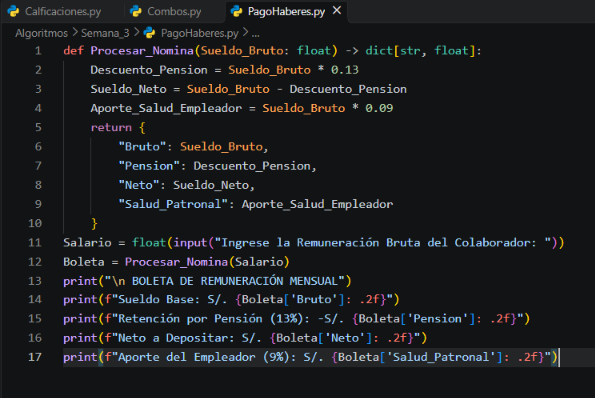
Task: Click "Retención por Pensión" text on line 15
Action: (190, 319)
